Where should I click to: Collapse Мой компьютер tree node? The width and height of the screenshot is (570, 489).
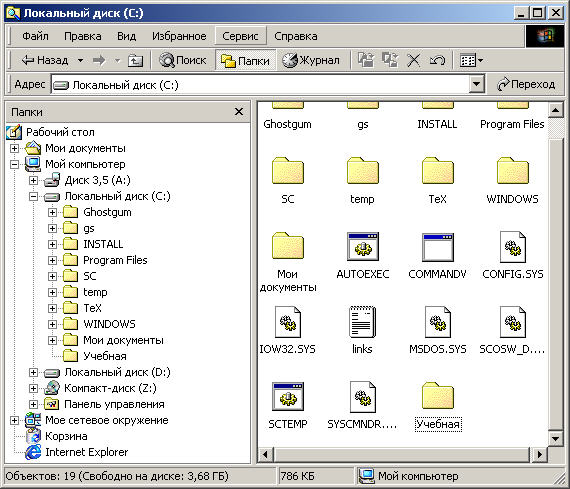(14, 164)
